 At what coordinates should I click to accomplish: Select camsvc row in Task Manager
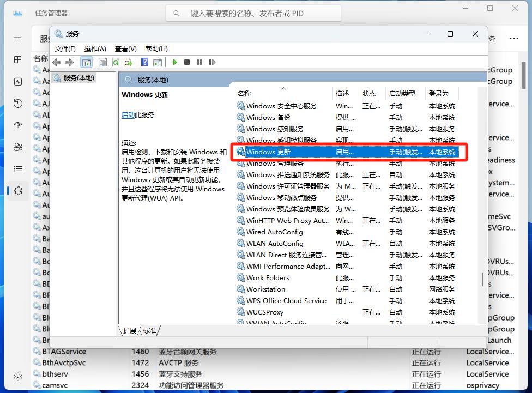pyautogui.click(x=275, y=385)
